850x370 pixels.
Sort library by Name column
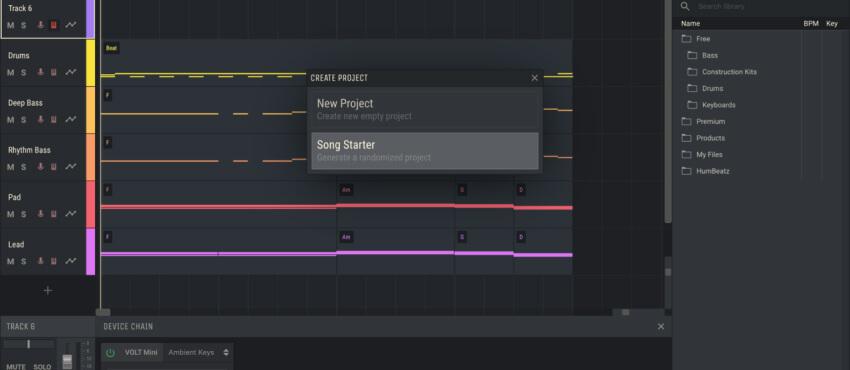tap(690, 24)
